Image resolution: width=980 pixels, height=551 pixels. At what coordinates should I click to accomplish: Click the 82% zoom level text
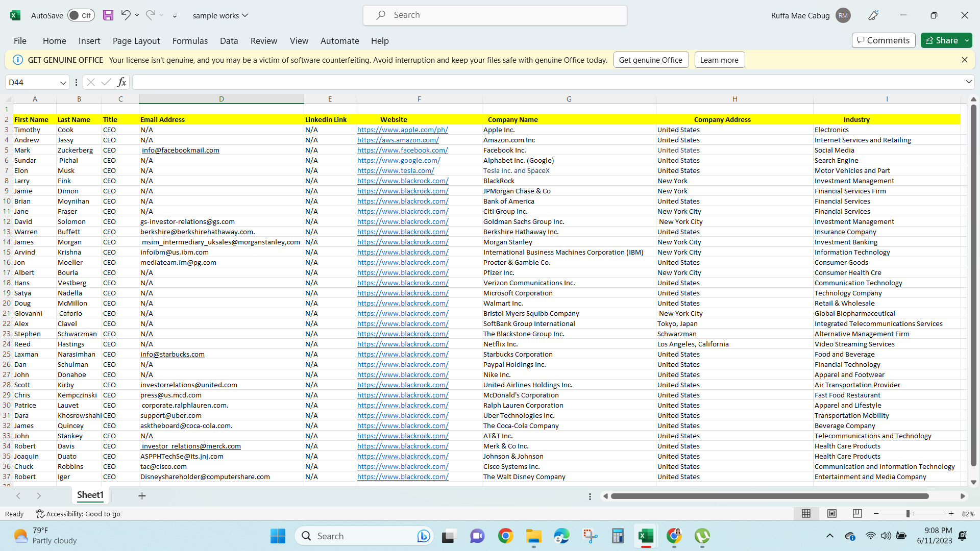point(968,514)
